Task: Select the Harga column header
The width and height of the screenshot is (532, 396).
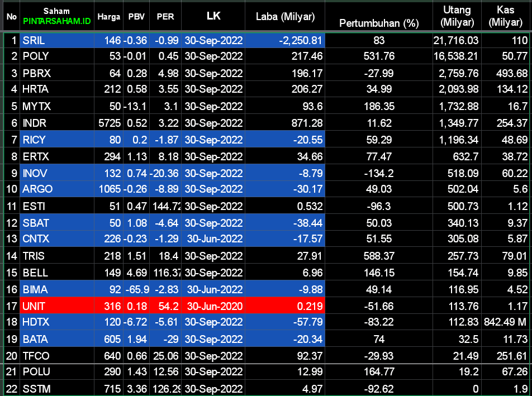Action: pos(108,17)
